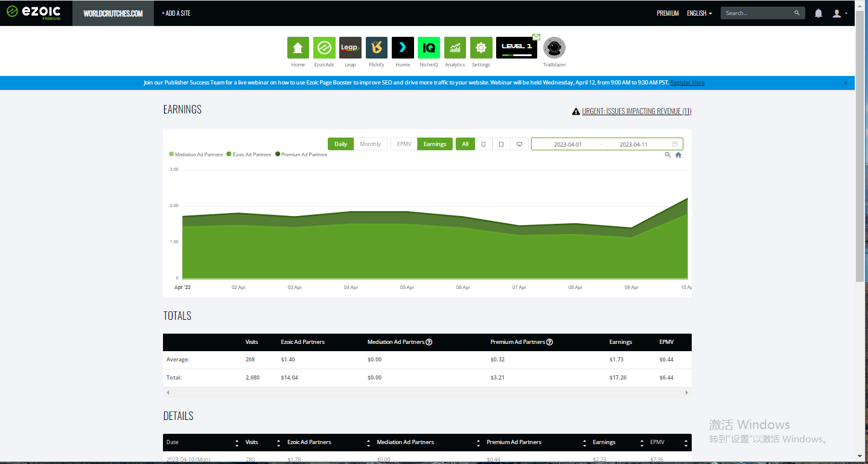Click Average earnings value $1.73
This screenshot has height=464, width=868.
click(x=616, y=360)
